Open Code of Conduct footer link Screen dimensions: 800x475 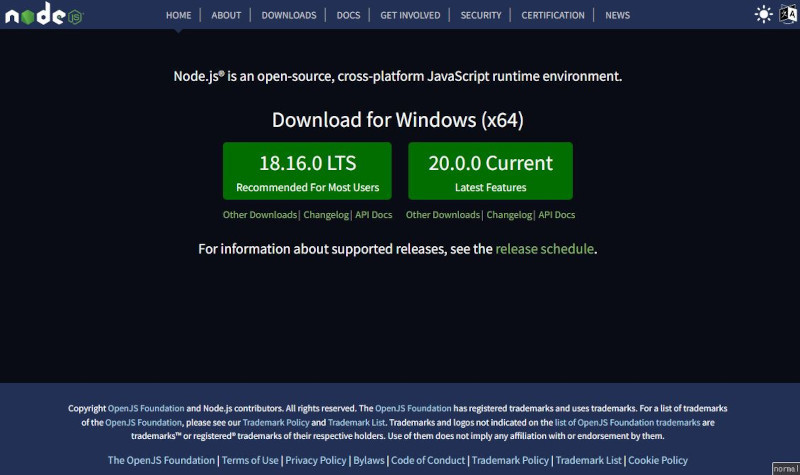point(428,460)
